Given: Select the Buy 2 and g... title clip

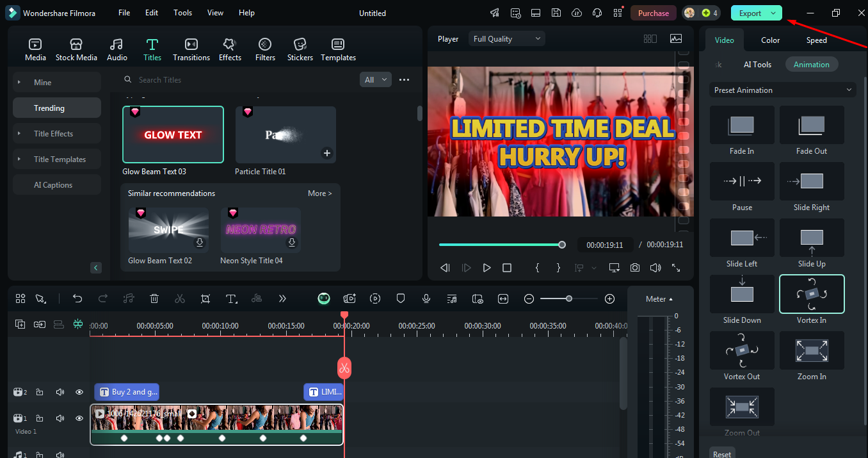Looking at the screenshot, I should pyautogui.click(x=127, y=392).
